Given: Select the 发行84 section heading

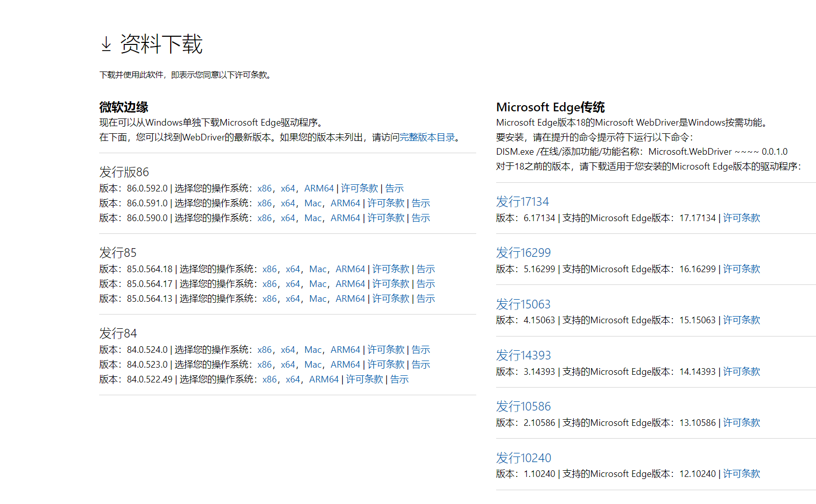Looking at the screenshot, I should [118, 333].
